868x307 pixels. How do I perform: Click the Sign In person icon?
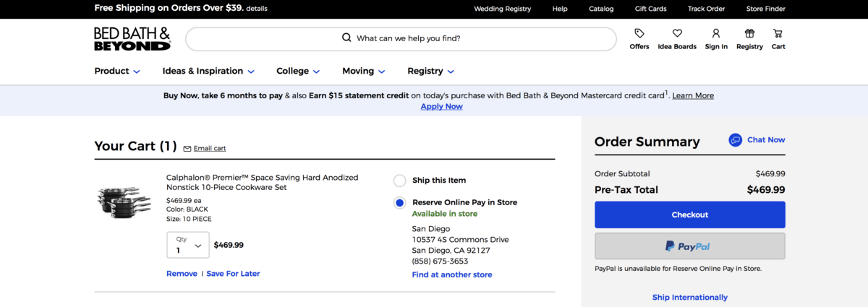click(x=715, y=33)
